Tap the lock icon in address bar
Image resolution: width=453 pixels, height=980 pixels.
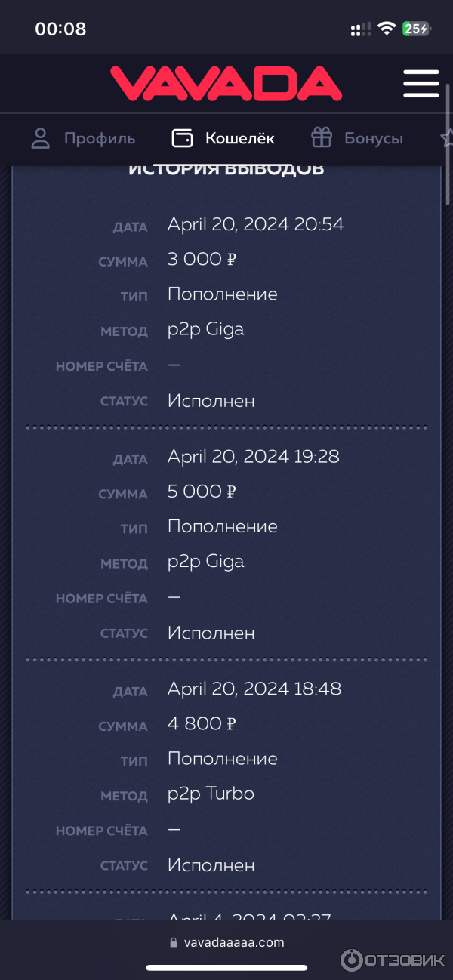pyautogui.click(x=174, y=942)
